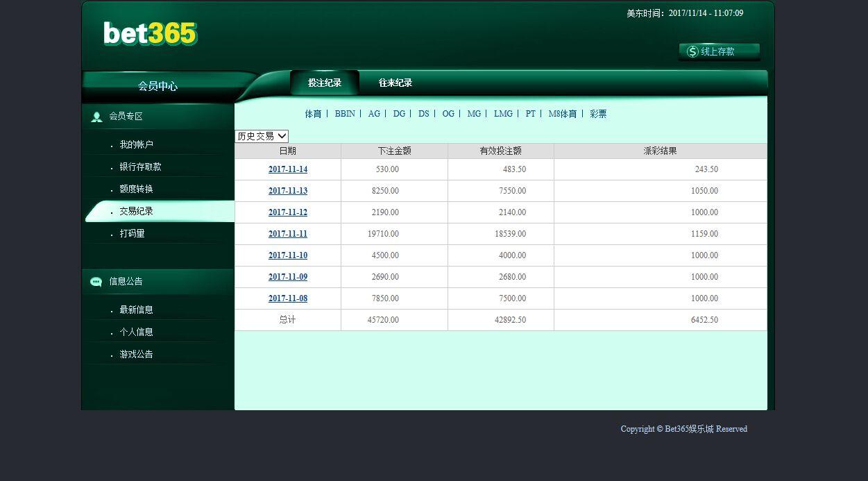Click the 总计 row label

(x=287, y=320)
